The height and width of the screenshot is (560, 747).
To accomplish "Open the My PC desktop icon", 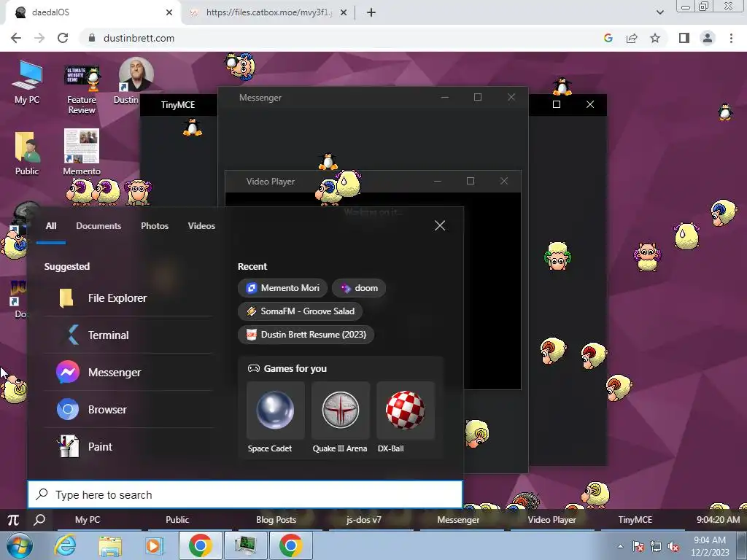I will click(27, 82).
